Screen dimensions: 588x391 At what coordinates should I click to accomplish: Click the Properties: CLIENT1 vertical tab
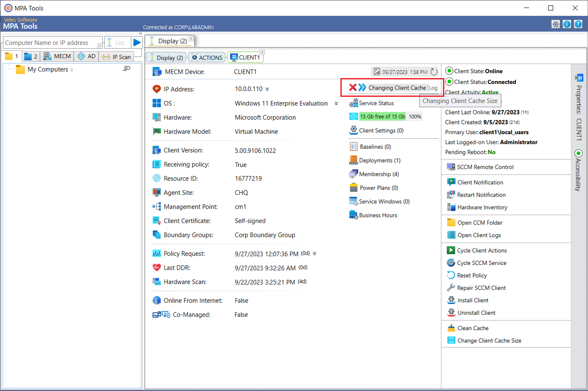coord(579,113)
